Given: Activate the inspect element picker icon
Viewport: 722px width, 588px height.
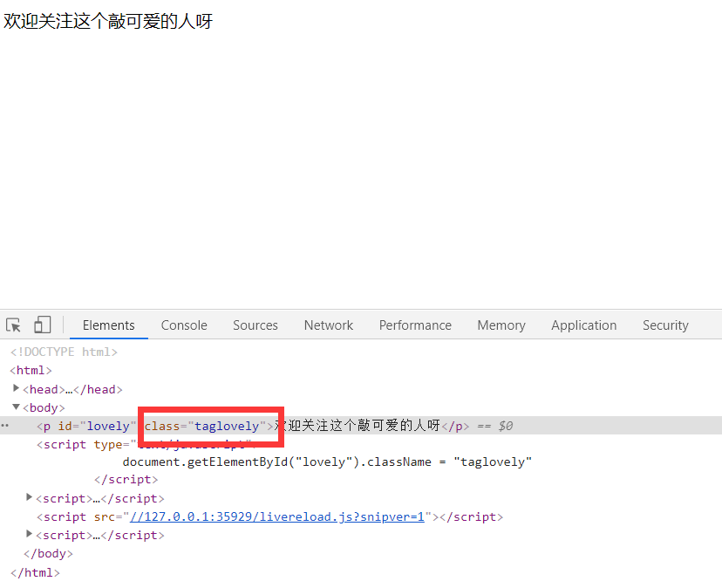Looking at the screenshot, I should click(x=13, y=325).
